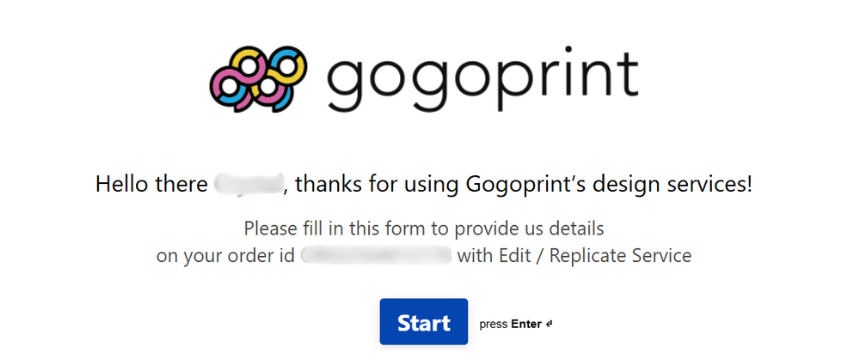Click the blue Start button
Image resolution: width=847 pixels, height=363 pixels.
pos(424,321)
